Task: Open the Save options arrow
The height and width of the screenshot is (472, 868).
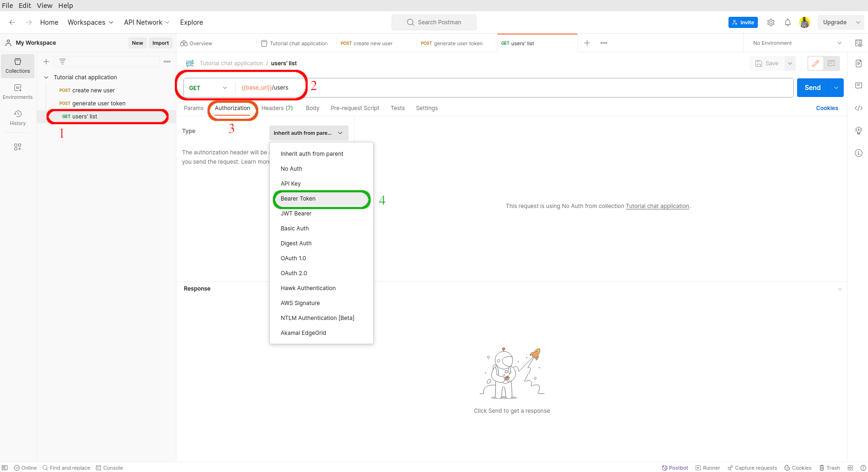Action: point(790,63)
